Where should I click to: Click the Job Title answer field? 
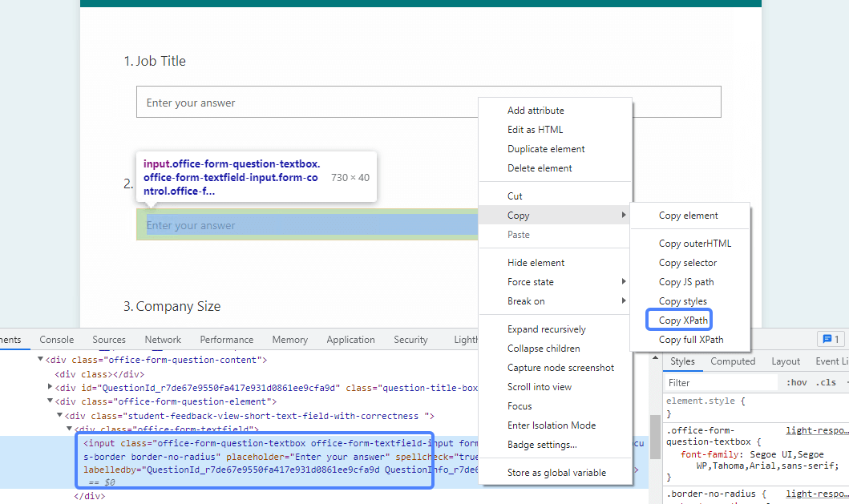[428, 102]
